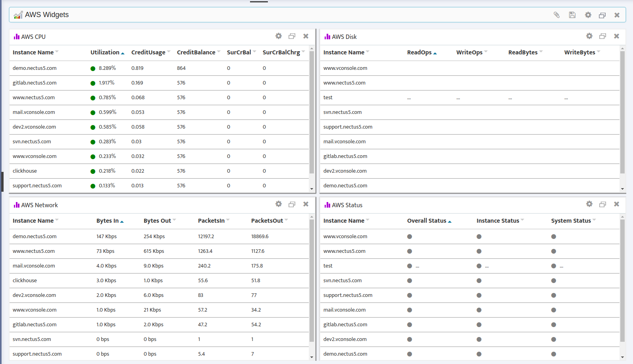633x364 pixels.
Task: Open settings gear of AWS Status widget
Action: click(x=589, y=204)
